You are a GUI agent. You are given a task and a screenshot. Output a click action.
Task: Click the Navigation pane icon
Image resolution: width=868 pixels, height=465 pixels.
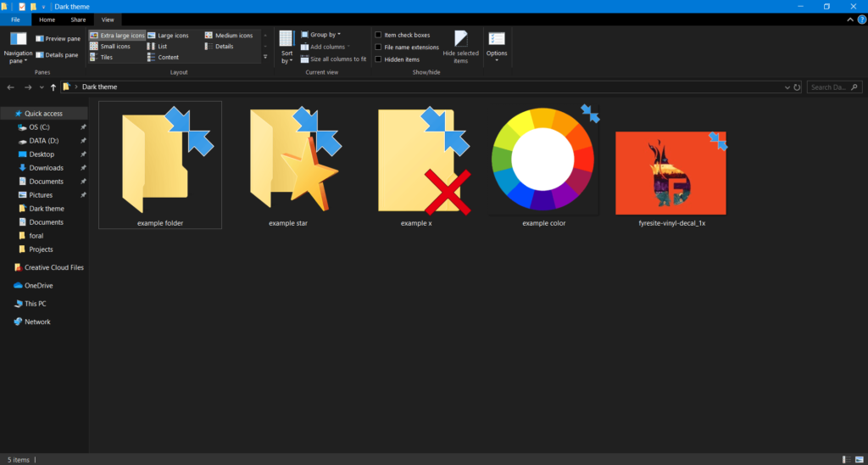pyautogui.click(x=18, y=39)
